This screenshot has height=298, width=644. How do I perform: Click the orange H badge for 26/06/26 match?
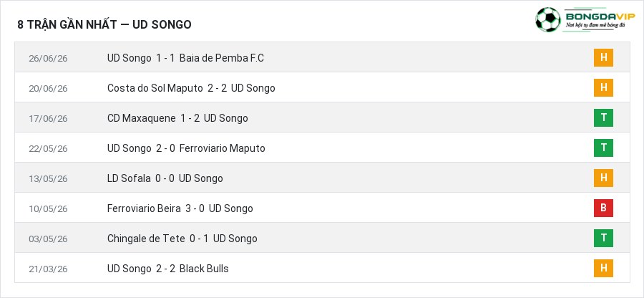click(x=603, y=57)
